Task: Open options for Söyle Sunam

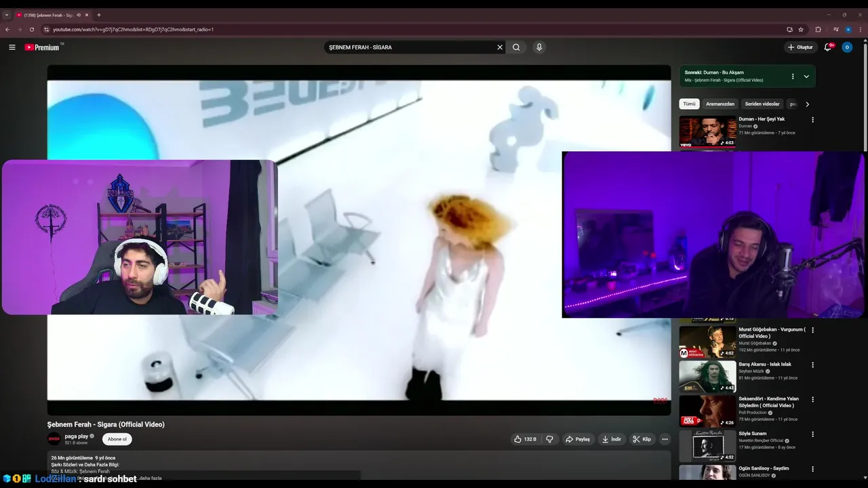Action: click(813, 434)
